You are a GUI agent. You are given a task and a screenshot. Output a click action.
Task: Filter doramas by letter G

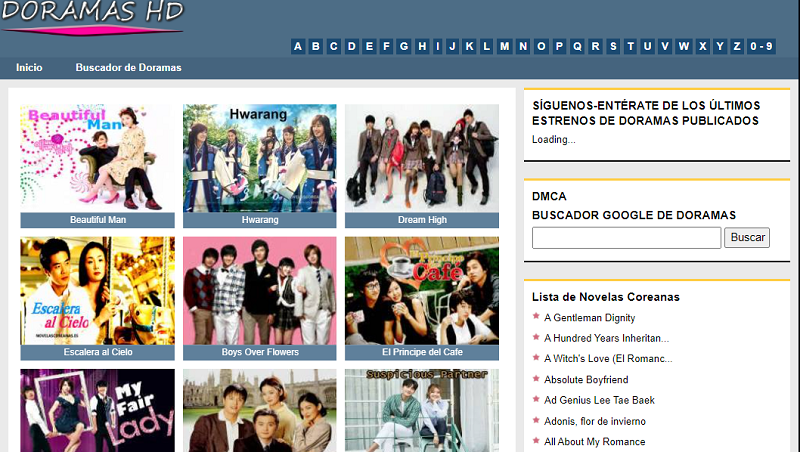(x=404, y=46)
